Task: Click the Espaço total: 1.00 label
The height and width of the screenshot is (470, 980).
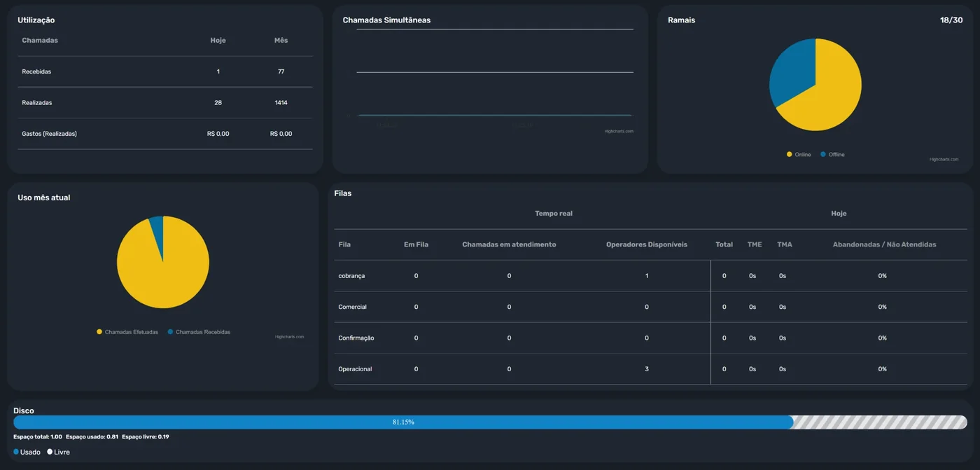Action: click(x=38, y=436)
